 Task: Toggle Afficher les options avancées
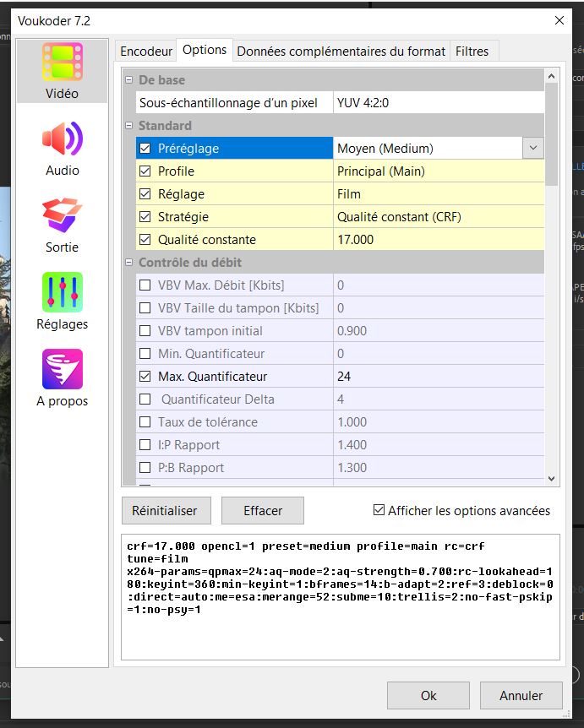pos(379,510)
